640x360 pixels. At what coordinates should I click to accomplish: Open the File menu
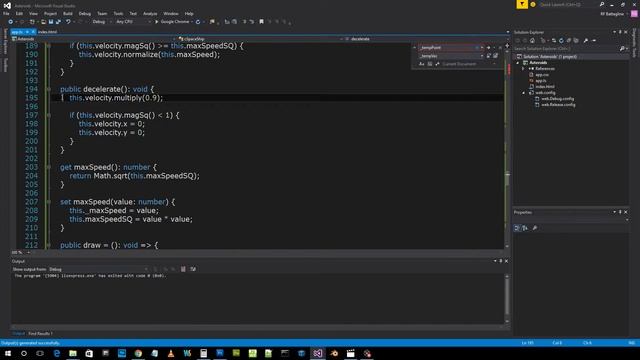coord(6,13)
